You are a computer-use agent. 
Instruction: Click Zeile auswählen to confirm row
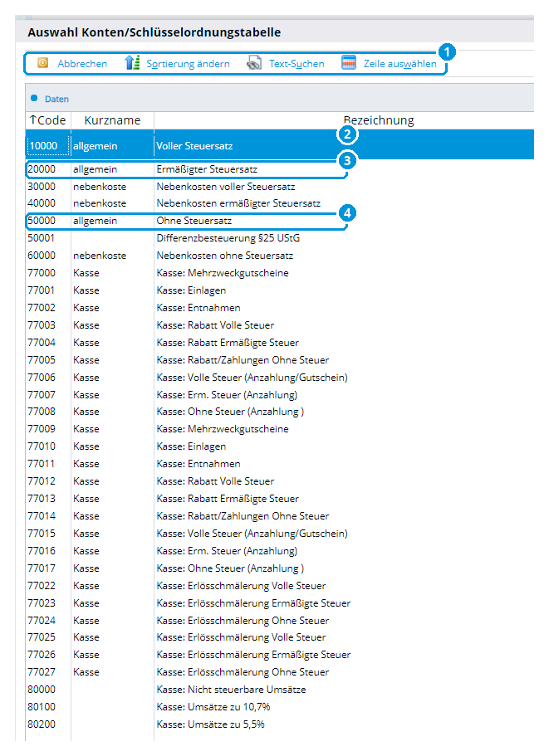(x=400, y=64)
